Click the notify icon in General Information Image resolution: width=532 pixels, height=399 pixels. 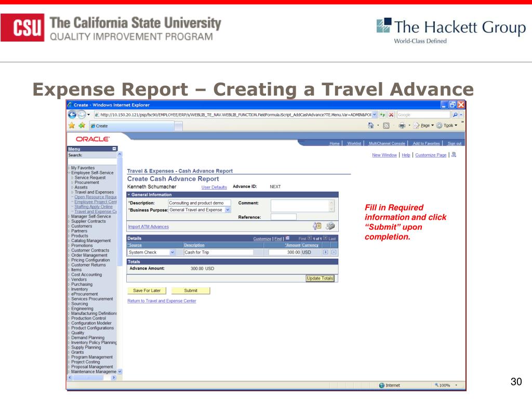[317, 226]
